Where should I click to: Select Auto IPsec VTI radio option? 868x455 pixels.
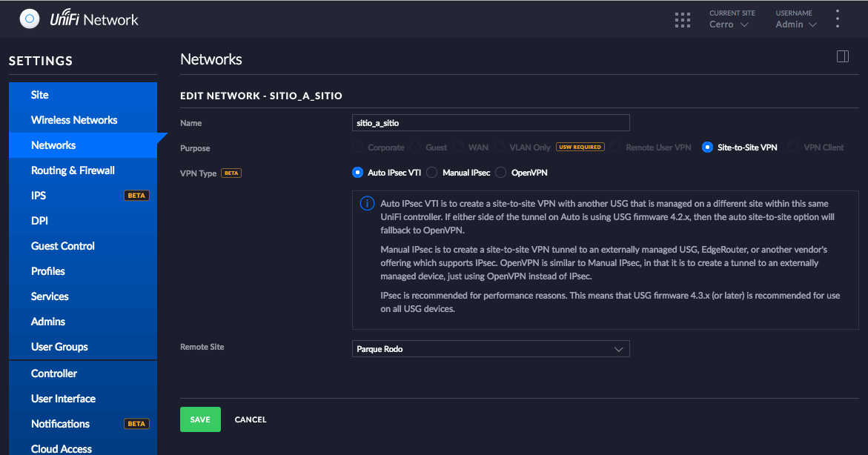(x=358, y=173)
